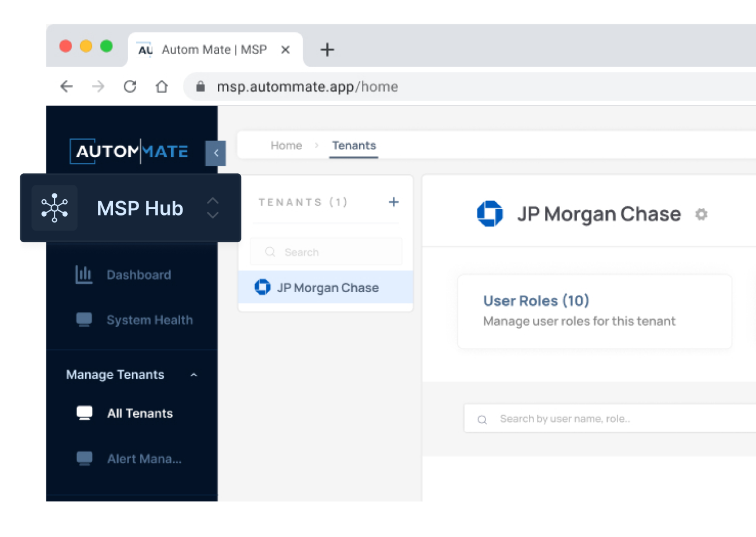
Task: Click the MSP Hub network icon
Action: [54, 208]
